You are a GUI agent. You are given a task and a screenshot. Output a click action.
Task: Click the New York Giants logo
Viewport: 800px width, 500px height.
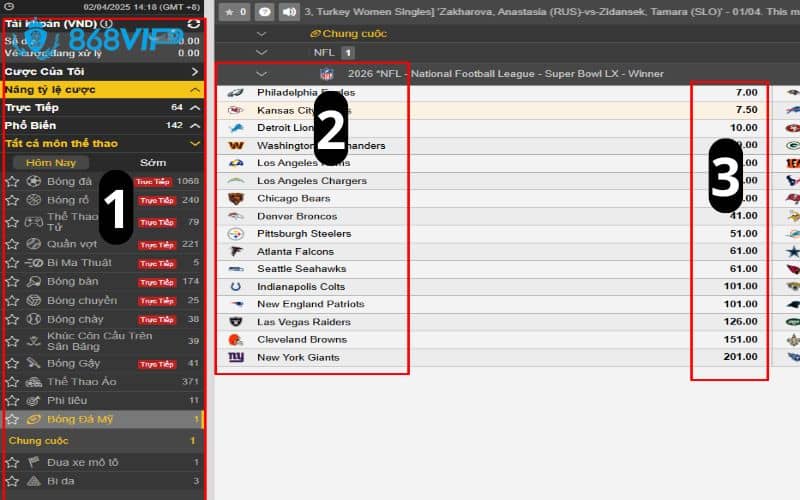pos(236,357)
